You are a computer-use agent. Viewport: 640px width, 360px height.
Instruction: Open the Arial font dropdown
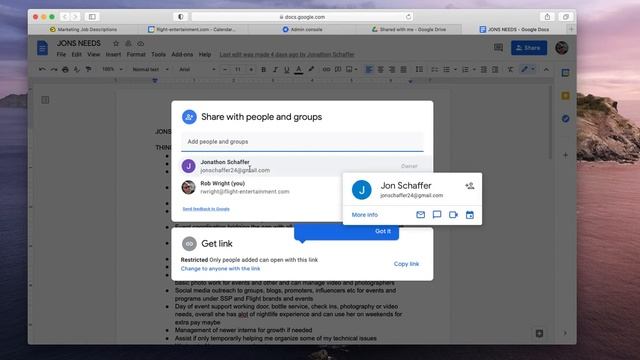pyautogui.click(x=198, y=69)
